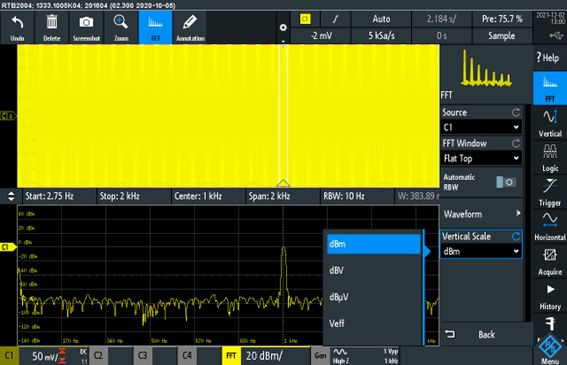Screen dimensions: 567x365
Task: Select Veff in the scale list
Action: click(x=374, y=323)
